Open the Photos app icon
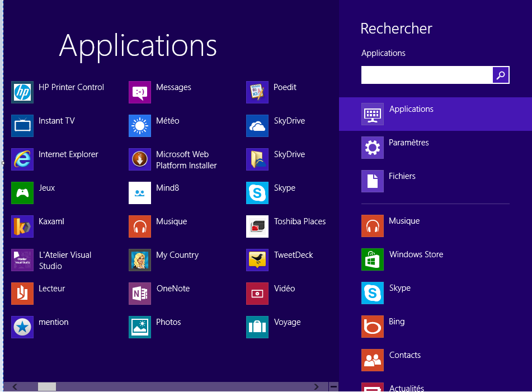This screenshot has width=532, height=392. (x=140, y=327)
